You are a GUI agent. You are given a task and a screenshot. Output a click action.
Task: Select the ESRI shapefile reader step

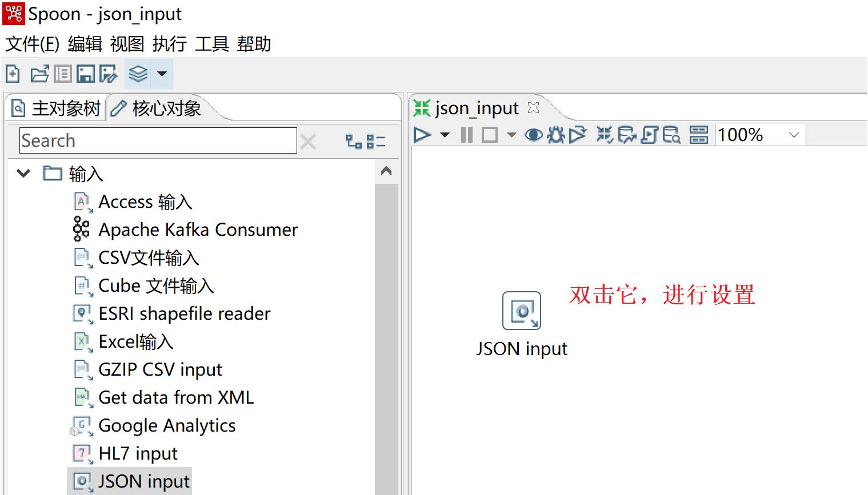pos(184,313)
